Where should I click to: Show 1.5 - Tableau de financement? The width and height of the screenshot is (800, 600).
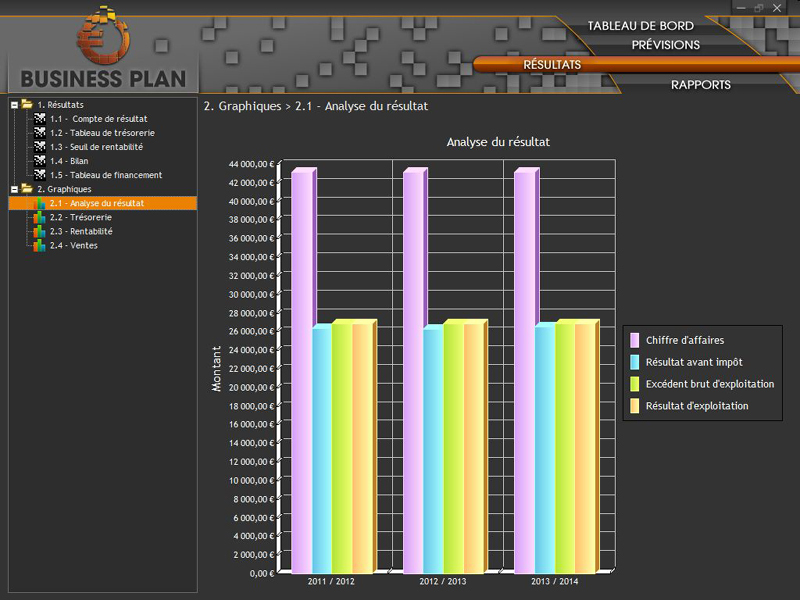click(x=106, y=175)
